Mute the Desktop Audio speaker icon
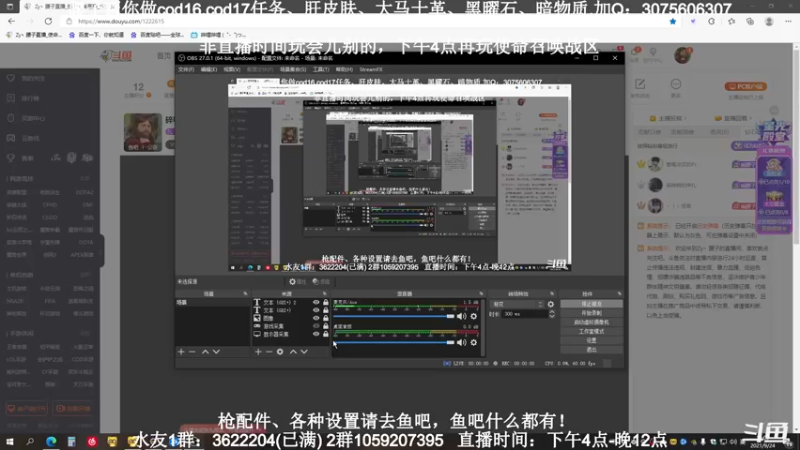Viewport: 800px width, 450px height. (x=462, y=342)
